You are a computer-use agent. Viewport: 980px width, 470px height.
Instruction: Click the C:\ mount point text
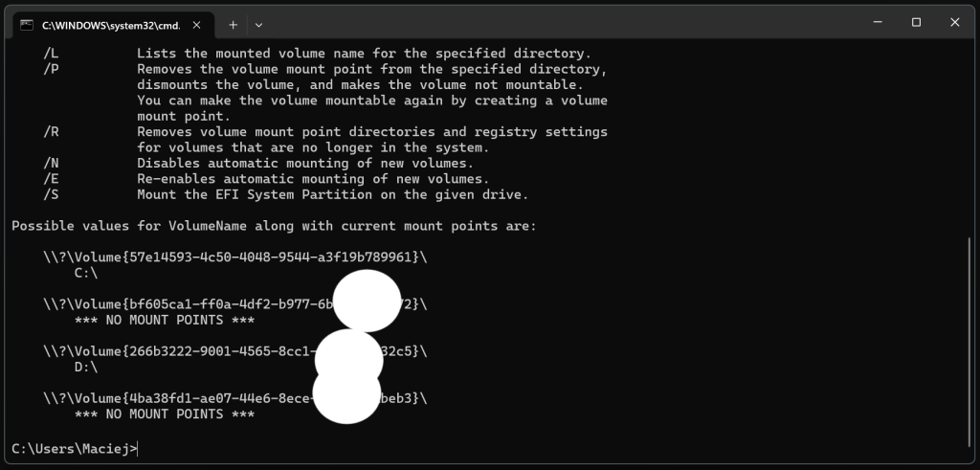point(86,273)
